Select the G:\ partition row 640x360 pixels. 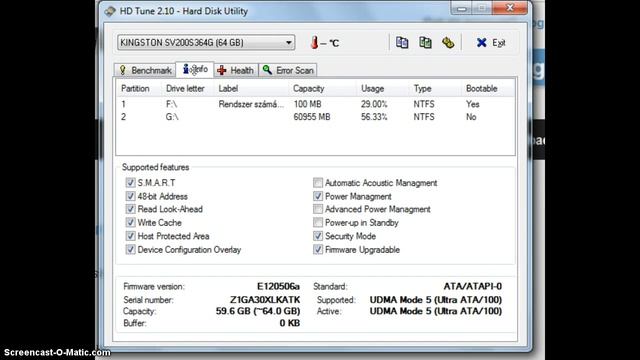pos(315,117)
